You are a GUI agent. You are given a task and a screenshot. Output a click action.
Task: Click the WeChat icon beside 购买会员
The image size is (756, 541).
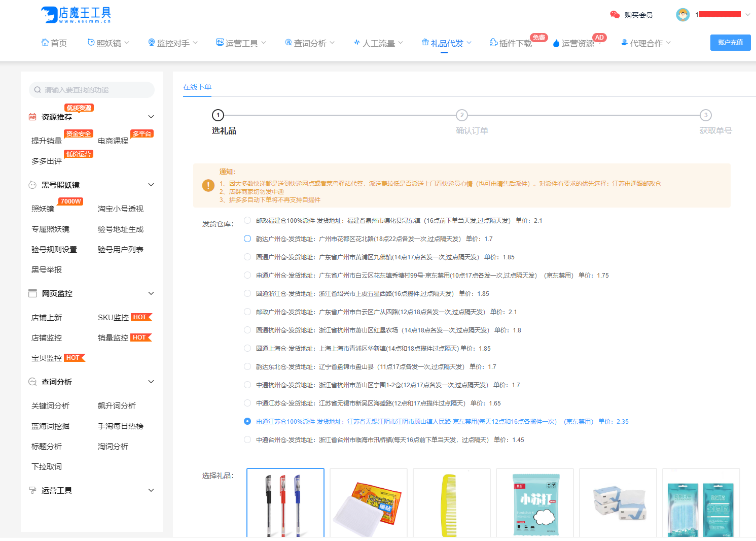[615, 15]
